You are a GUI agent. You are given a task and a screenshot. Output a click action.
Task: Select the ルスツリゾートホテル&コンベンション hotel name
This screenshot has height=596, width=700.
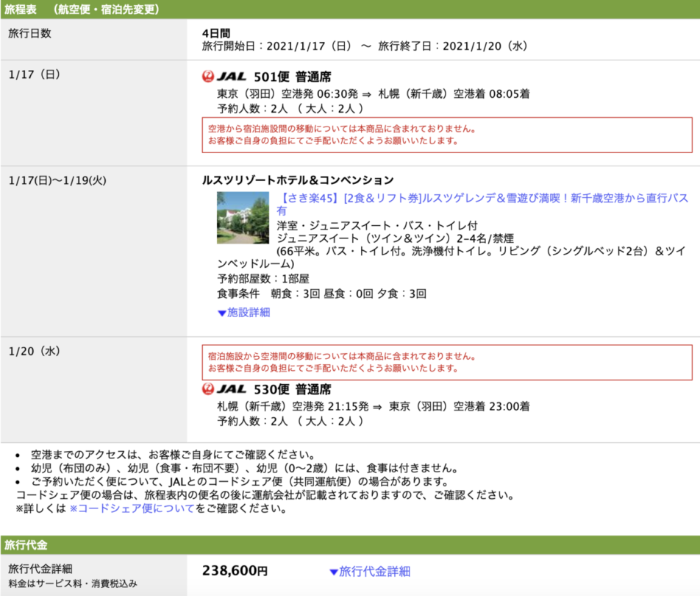[x=298, y=180]
